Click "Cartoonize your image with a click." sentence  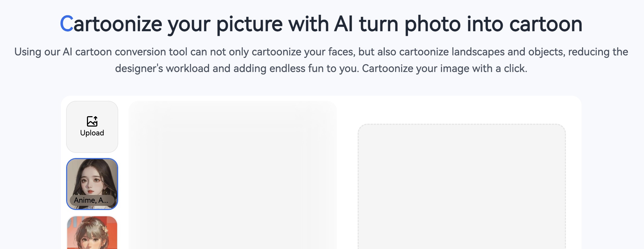tap(445, 69)
